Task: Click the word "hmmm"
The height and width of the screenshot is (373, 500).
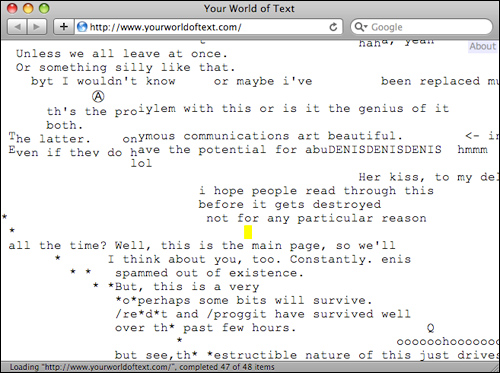Action: [472, 149]
